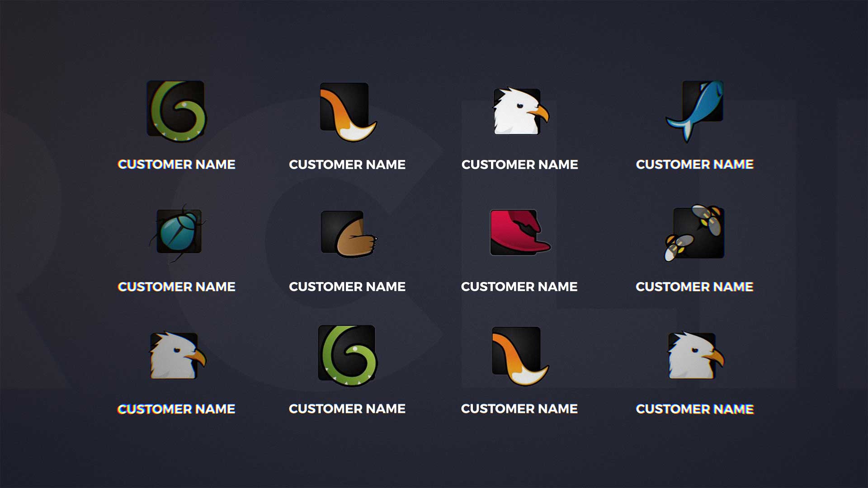Click Customer Name under top-row snake logo
The height and width of the screenshot is (488, 868).
click(x=176, y=164)
